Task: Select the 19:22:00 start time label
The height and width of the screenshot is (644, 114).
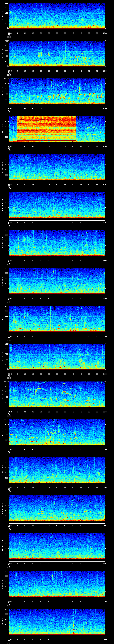Action: tap(9, 336)
